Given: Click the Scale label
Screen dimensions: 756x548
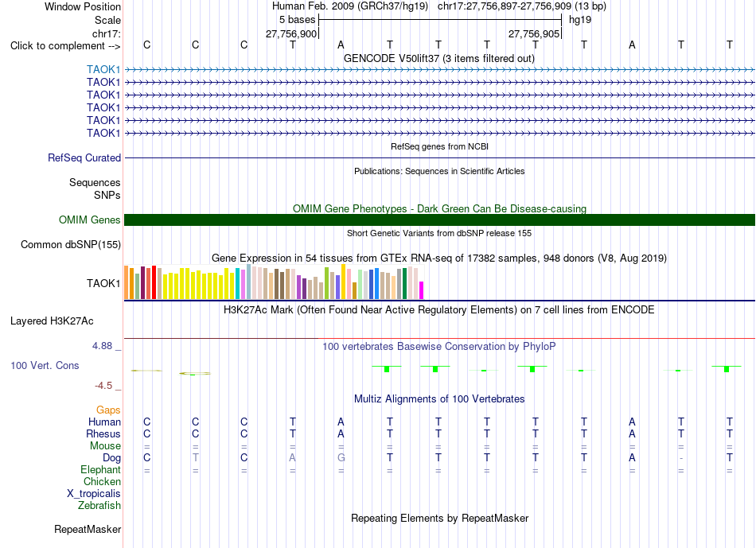Looking at the screenshot, I should (107, 21).
